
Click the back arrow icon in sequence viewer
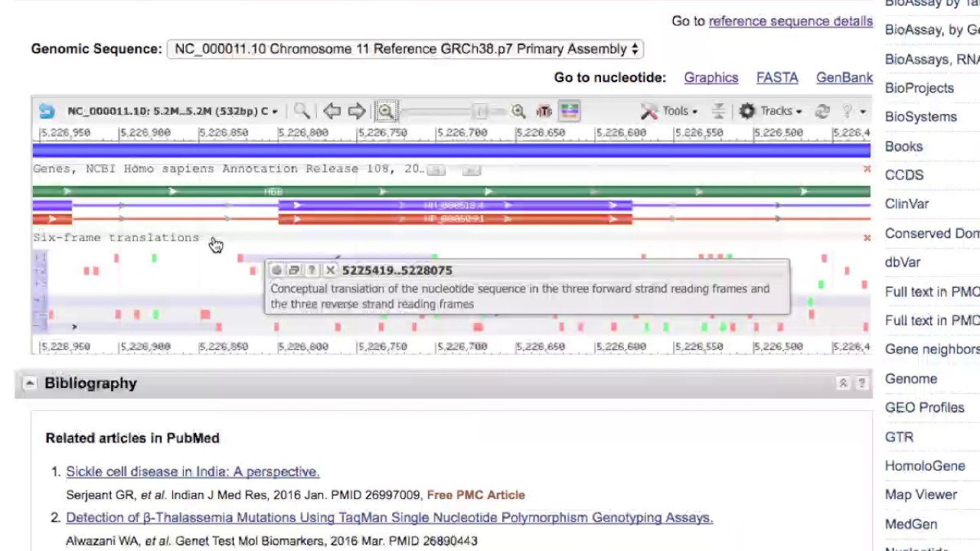(x=47, y=111)
